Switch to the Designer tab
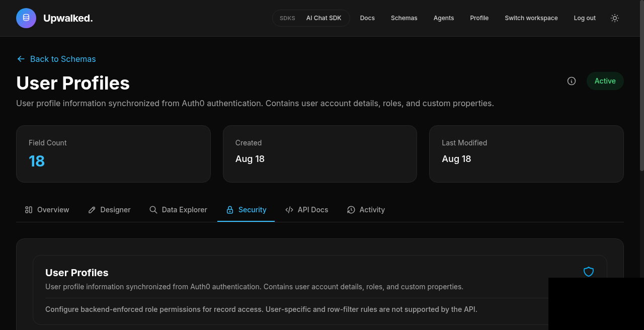Screen dimensions: 644x330 tap(109, 210)
